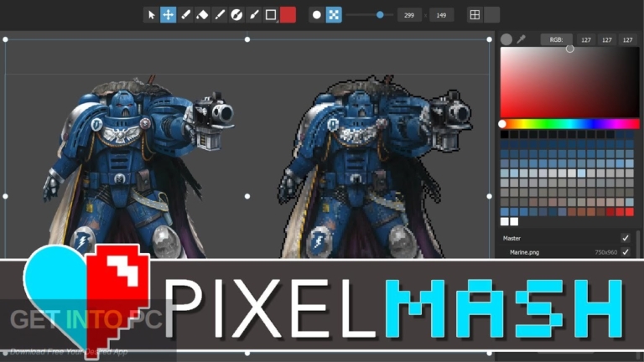The width and height of the screenshot is (644, 362).
Task: Select the Master layer row
Action: [567, 238]
